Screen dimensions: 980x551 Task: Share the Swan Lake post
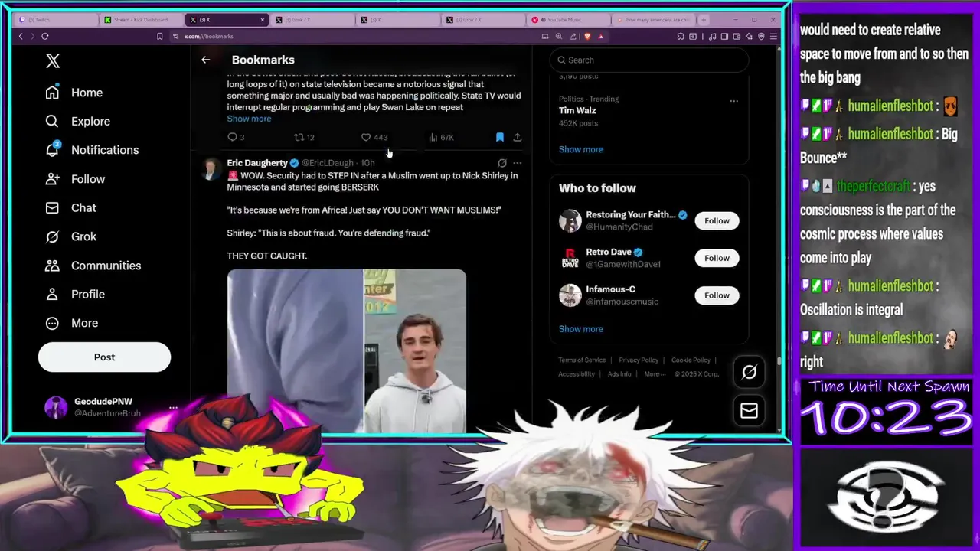[518, 137]
